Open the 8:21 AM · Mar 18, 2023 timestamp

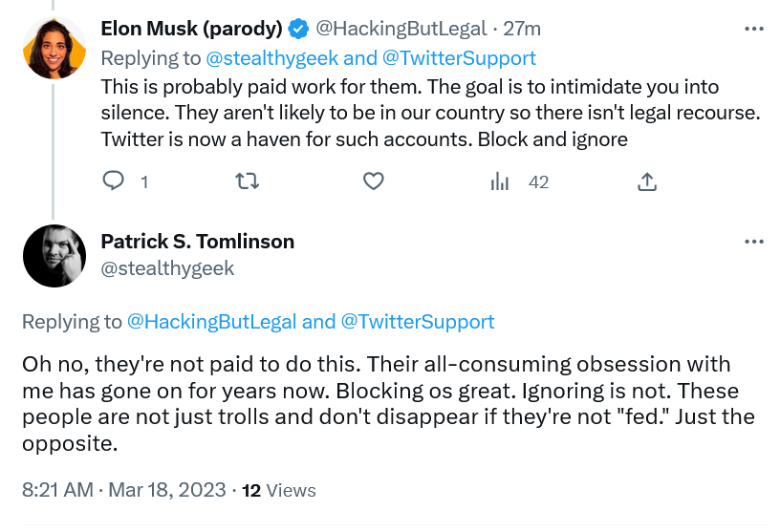[x=124, y=490]
